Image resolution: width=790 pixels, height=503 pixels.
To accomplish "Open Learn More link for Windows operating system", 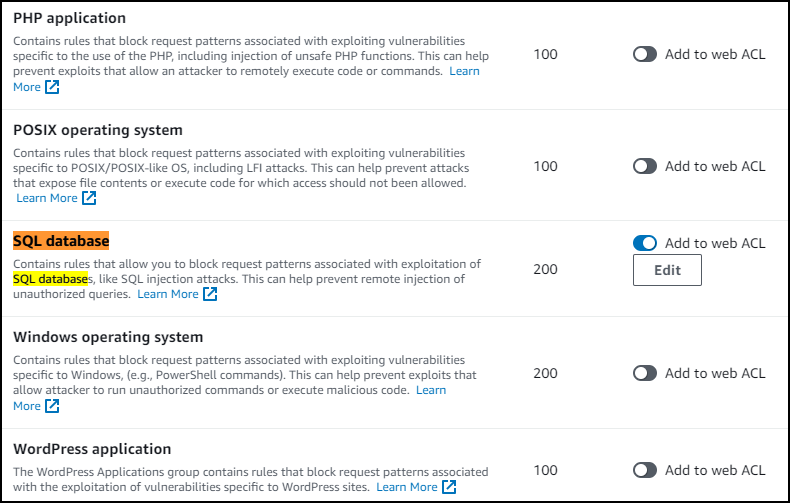I will pos(430,390).
